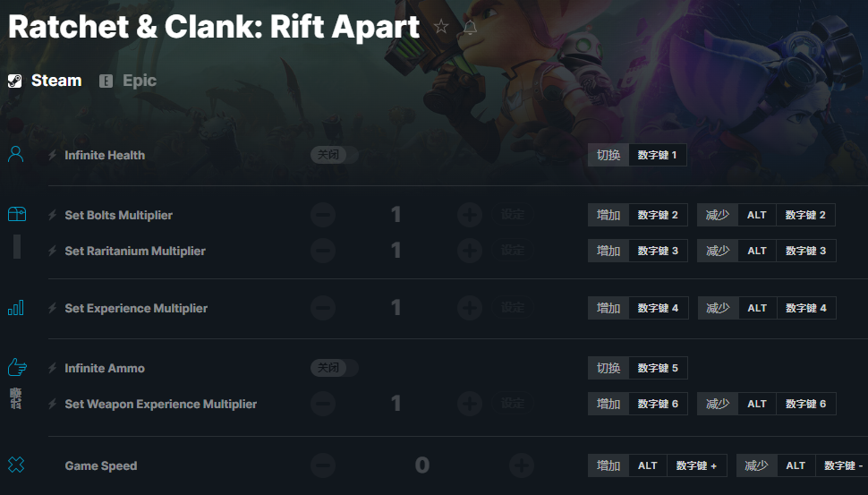Image resolution: width=868 pixels, height=495 pixels.
Task: Toggle the Infinite Ammo switch
Action: coord(334,368)
